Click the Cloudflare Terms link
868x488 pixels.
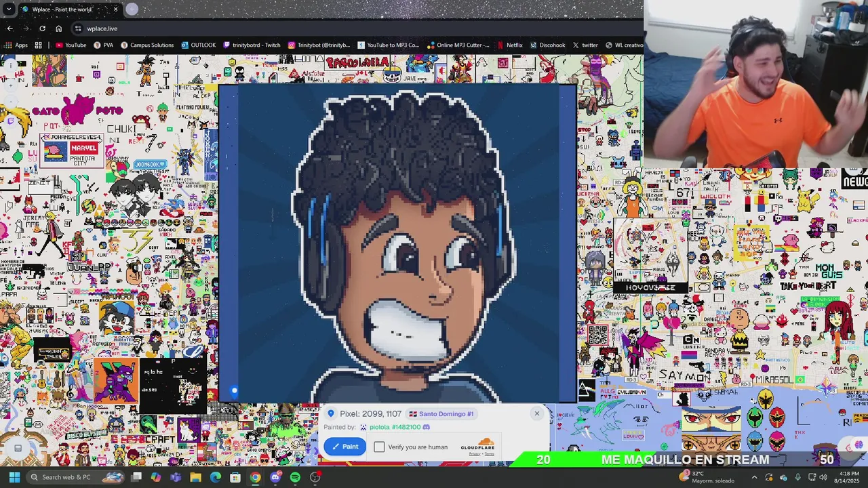point(489,454)
